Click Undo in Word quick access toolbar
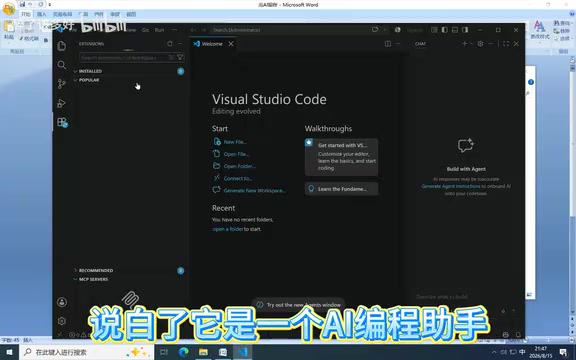576x360 pixels. click(x=31, y=4)
